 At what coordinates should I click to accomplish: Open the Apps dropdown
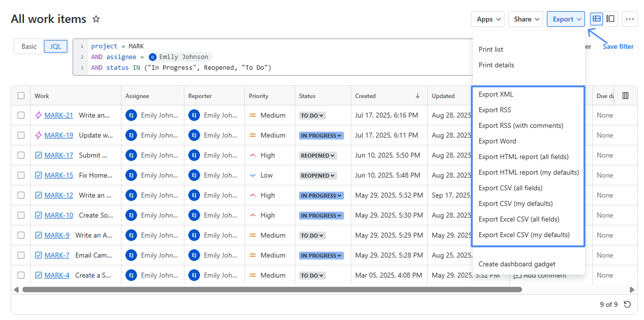[x=487, y=19]
